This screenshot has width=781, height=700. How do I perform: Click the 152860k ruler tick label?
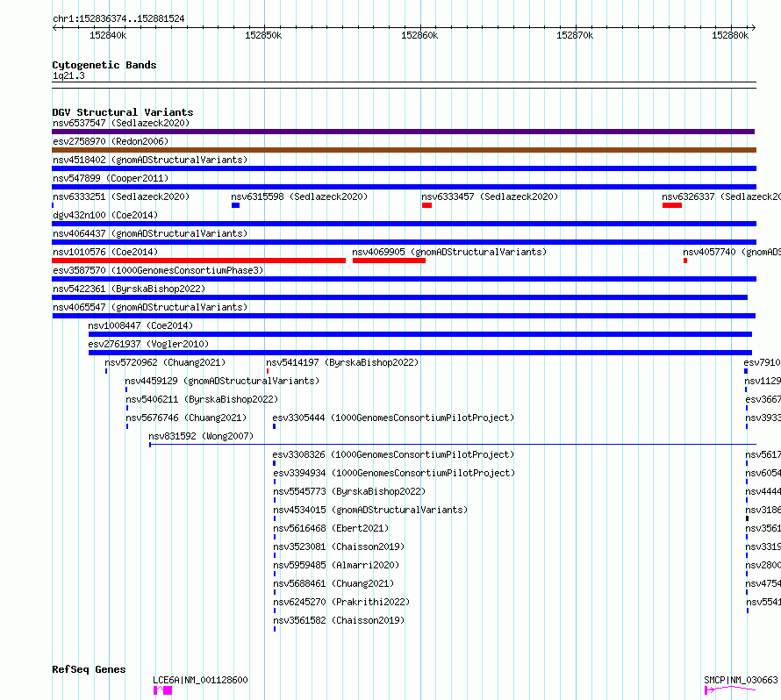pyautogui.click(x=419, y=35)
